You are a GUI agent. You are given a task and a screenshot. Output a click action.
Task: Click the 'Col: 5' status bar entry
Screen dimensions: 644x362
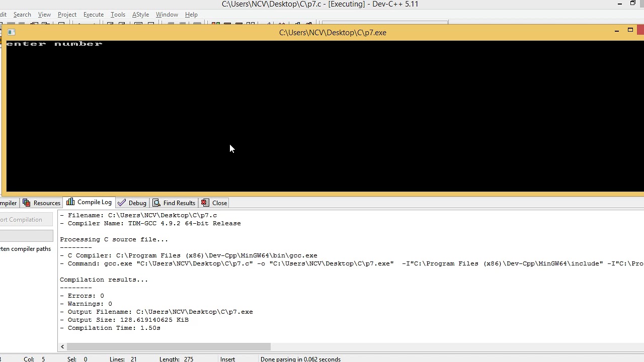pyautogui.click(x=34, y=359)
